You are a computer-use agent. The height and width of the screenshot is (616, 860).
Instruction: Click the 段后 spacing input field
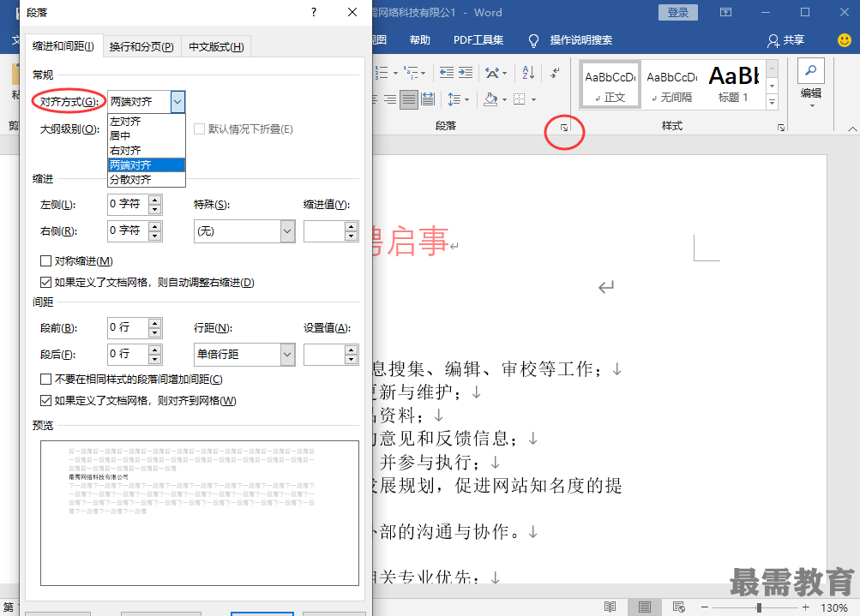tap(128, 354)
